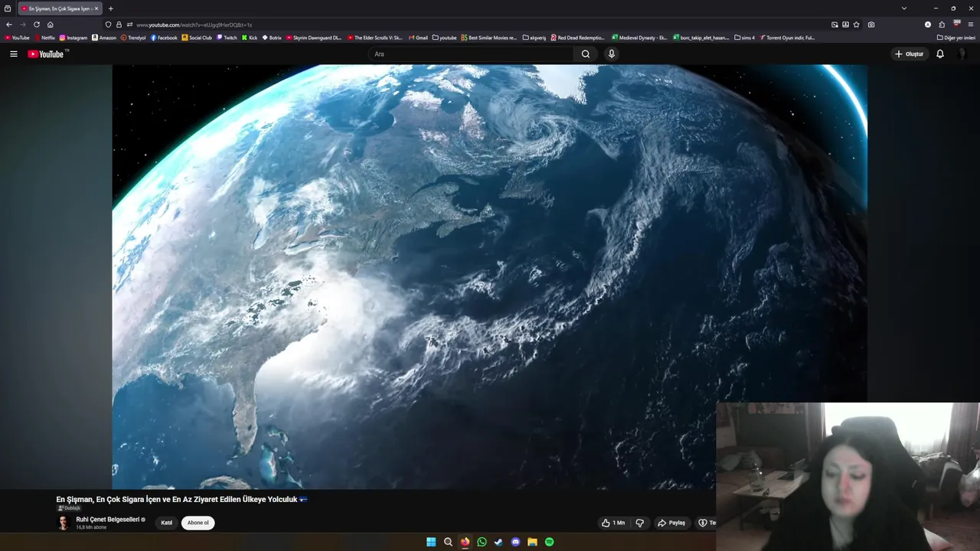
Task: Open the browser account icon in the toolbar
Action: (x=928, y=24)
